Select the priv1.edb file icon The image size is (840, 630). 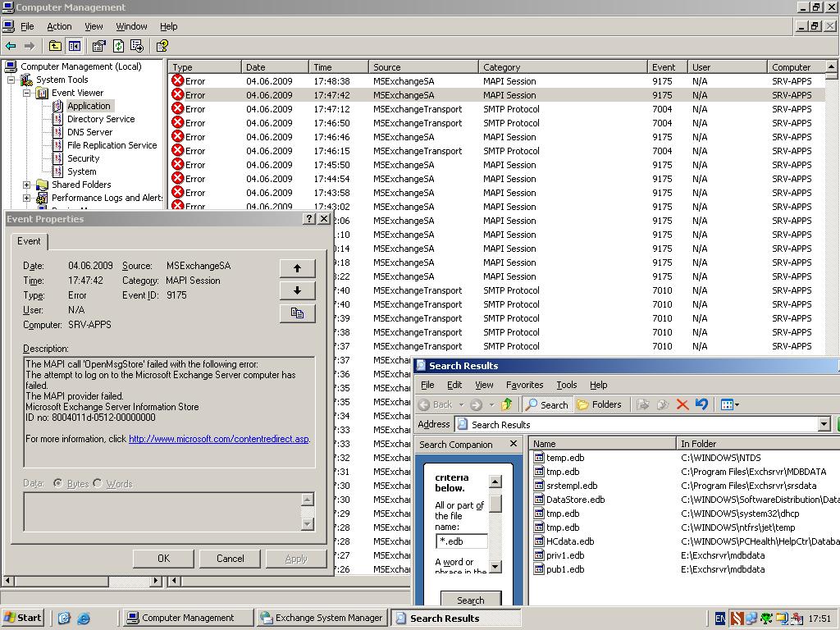pos(539,555)
